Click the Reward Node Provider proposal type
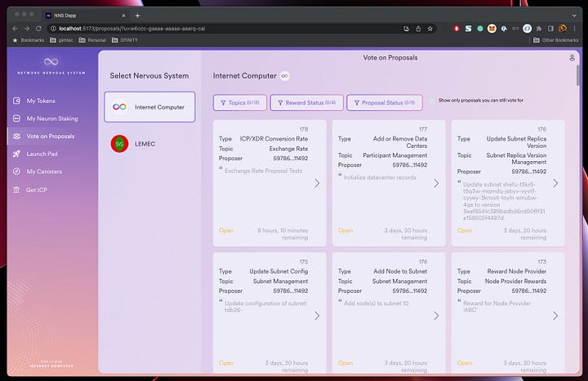 [x=517, y=271]
